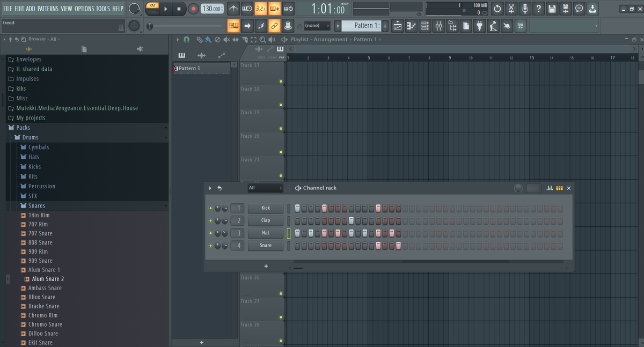Open the PATTERNS menu
Image resolution: width=644 pixels, height=347 pixels.
48,9
